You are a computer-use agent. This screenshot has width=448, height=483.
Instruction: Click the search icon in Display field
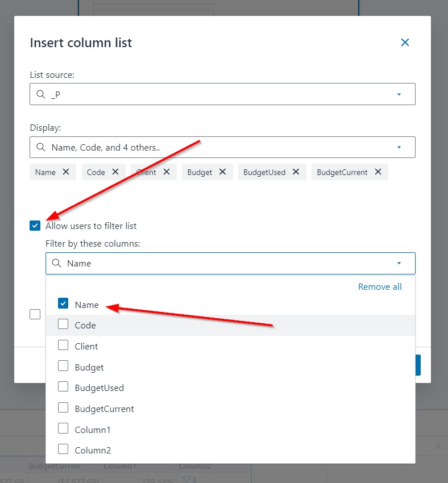click(x=40, y=147)
